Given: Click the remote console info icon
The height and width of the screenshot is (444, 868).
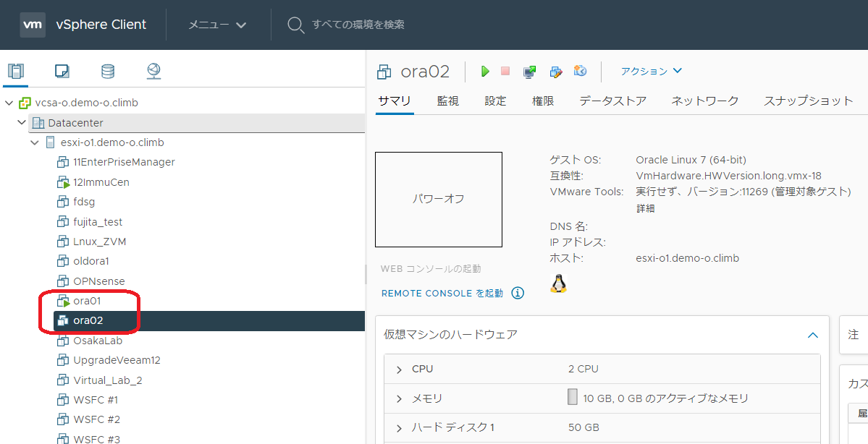Looking at the screenshot, I should (518, 293).
